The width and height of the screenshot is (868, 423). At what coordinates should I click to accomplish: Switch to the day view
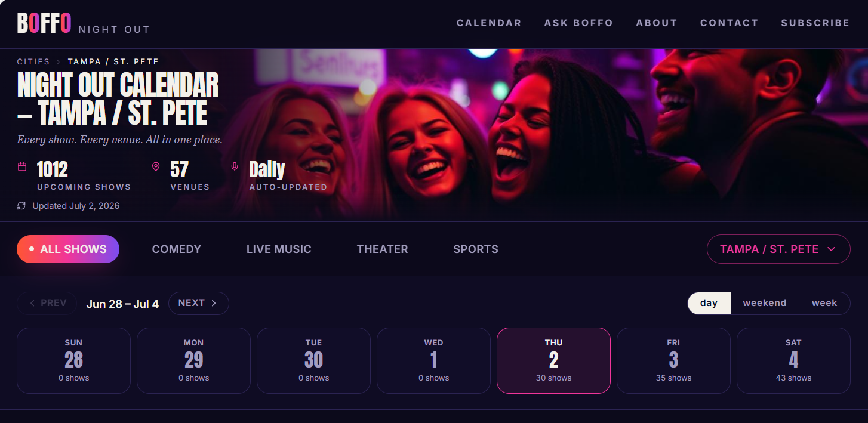click(x=709, y=303)
